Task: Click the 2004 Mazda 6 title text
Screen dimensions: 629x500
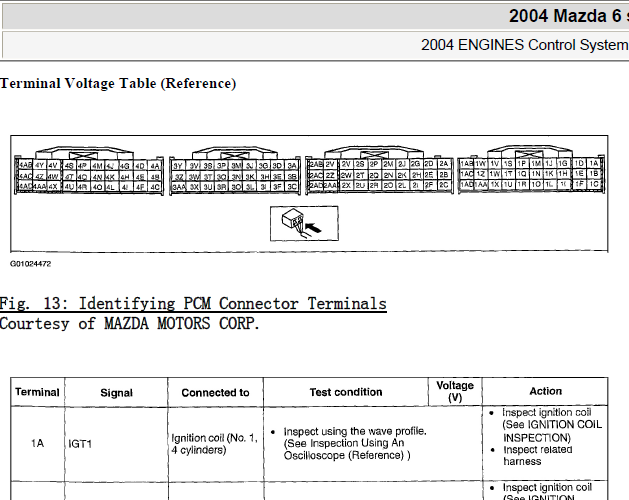Action: pos(568,16)
